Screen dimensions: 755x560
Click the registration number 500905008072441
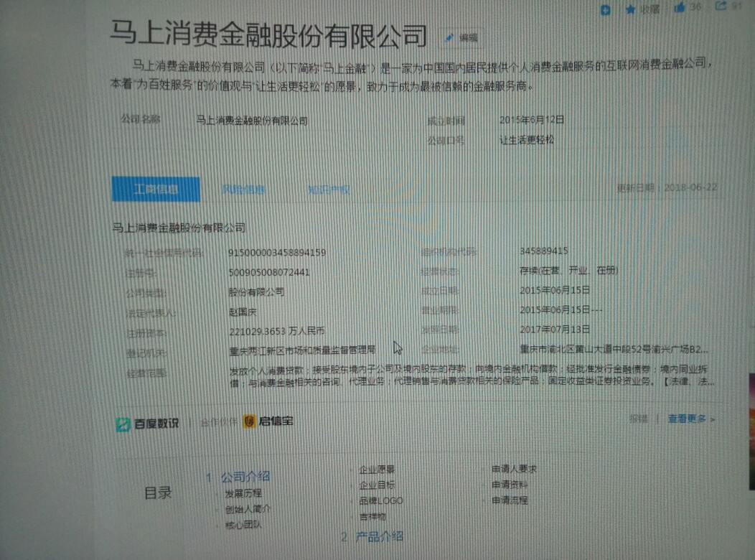(x=269, y=272)
